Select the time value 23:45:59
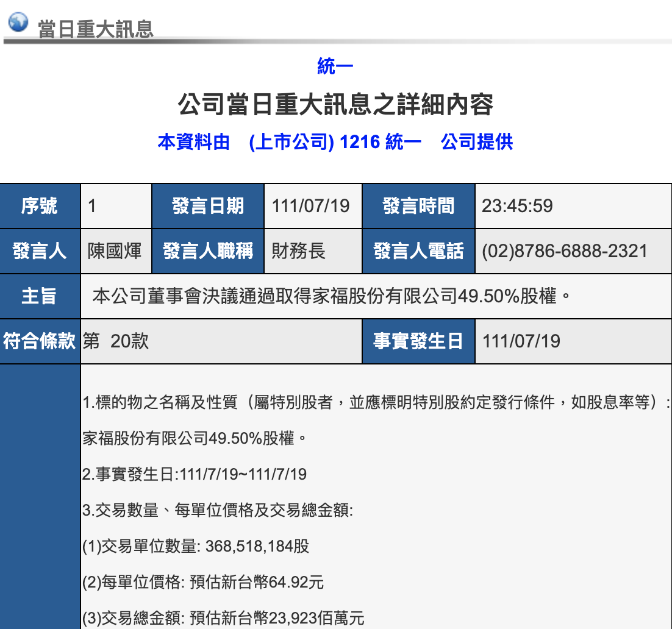 tap(517, 206)
